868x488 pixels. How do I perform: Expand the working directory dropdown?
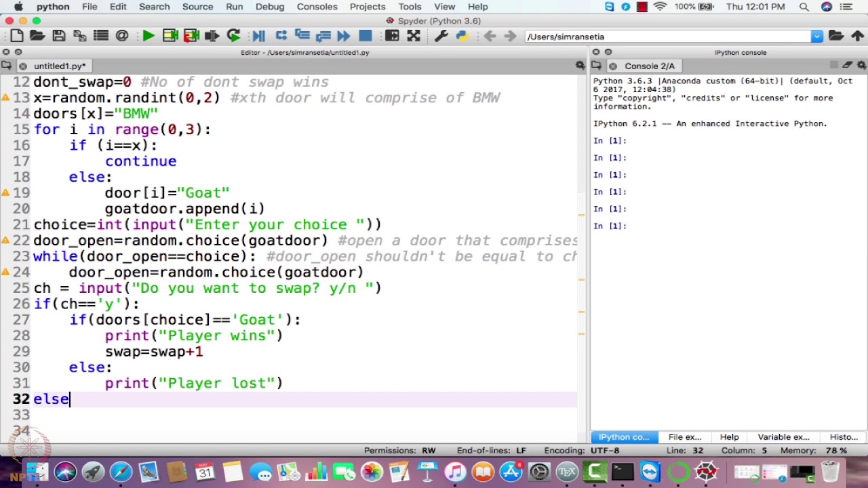[816, 37]
